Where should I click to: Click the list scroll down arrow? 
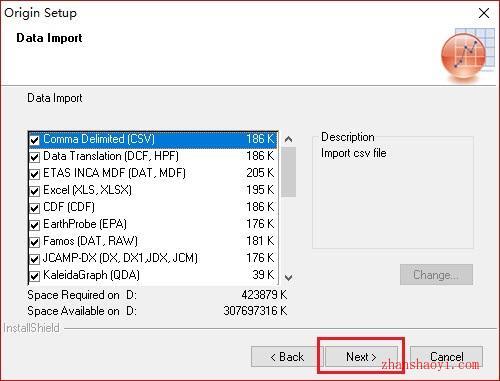289,277
